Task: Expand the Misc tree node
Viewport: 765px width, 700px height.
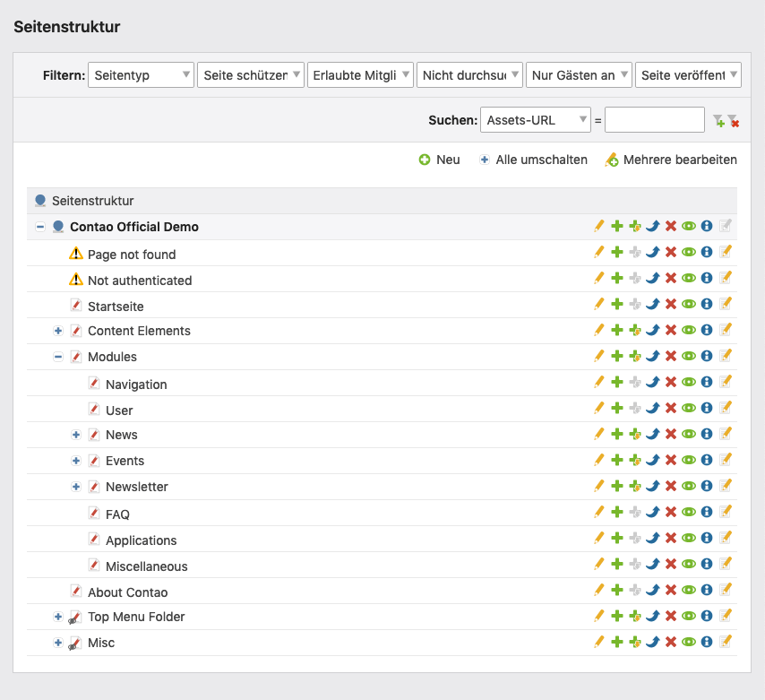Action: tap(58, 643)
